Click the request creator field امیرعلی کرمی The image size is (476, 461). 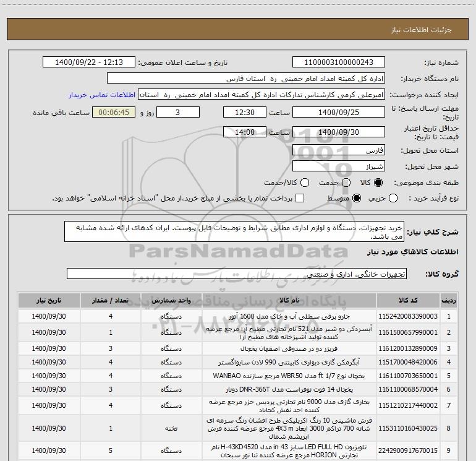click(261, 95)
